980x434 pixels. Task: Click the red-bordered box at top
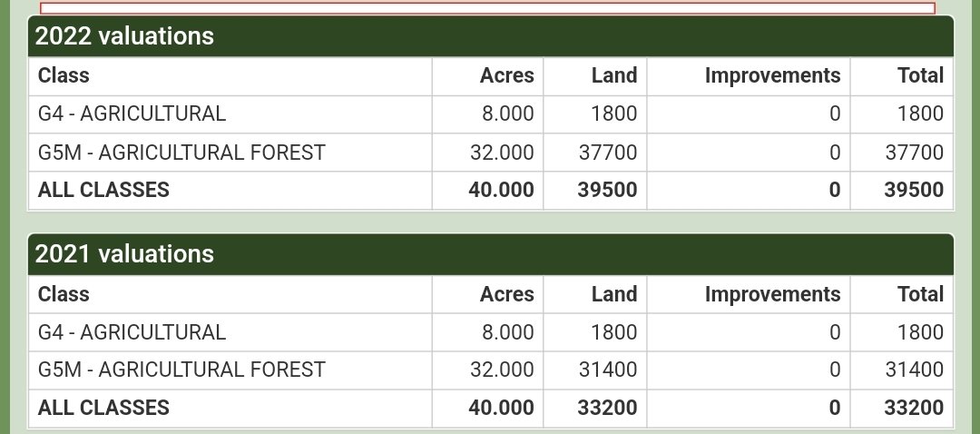[487, 7]
